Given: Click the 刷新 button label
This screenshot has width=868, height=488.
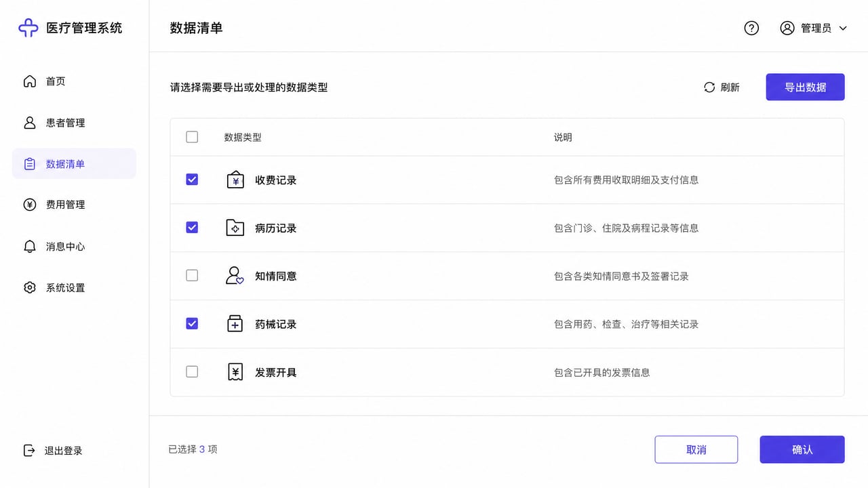Looking at the screenshot, I should point(730,87).
